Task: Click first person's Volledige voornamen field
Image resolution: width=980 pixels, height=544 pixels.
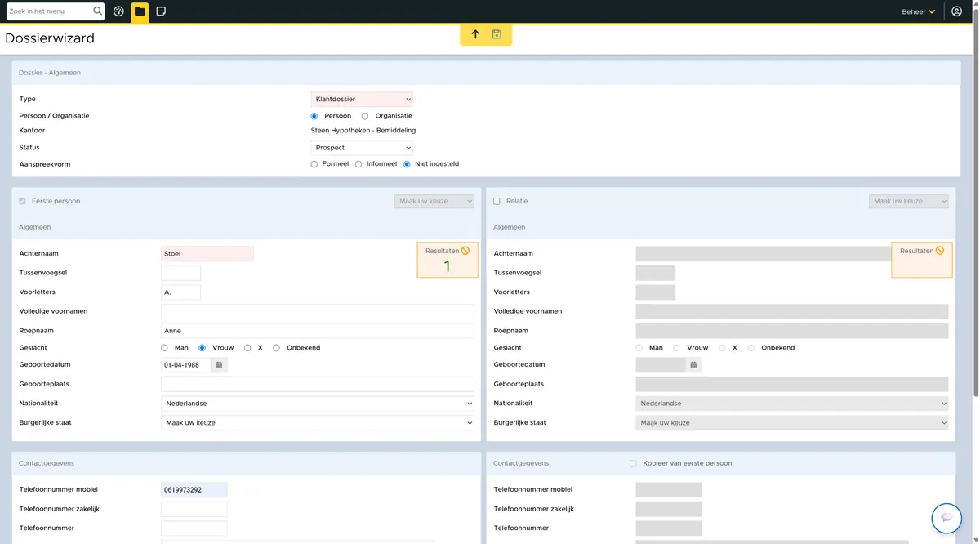Action: 318,311
